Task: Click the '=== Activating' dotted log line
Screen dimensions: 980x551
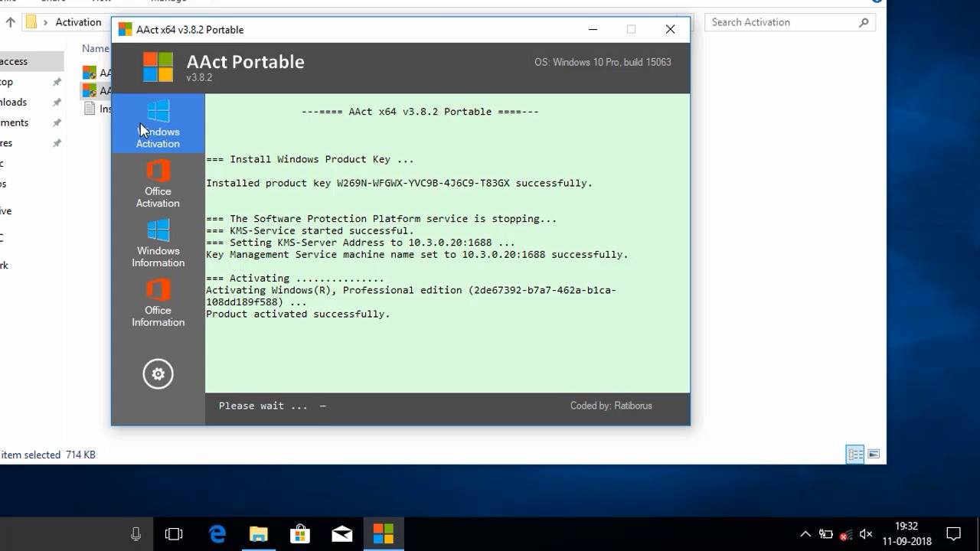Action: pos(295,279)
